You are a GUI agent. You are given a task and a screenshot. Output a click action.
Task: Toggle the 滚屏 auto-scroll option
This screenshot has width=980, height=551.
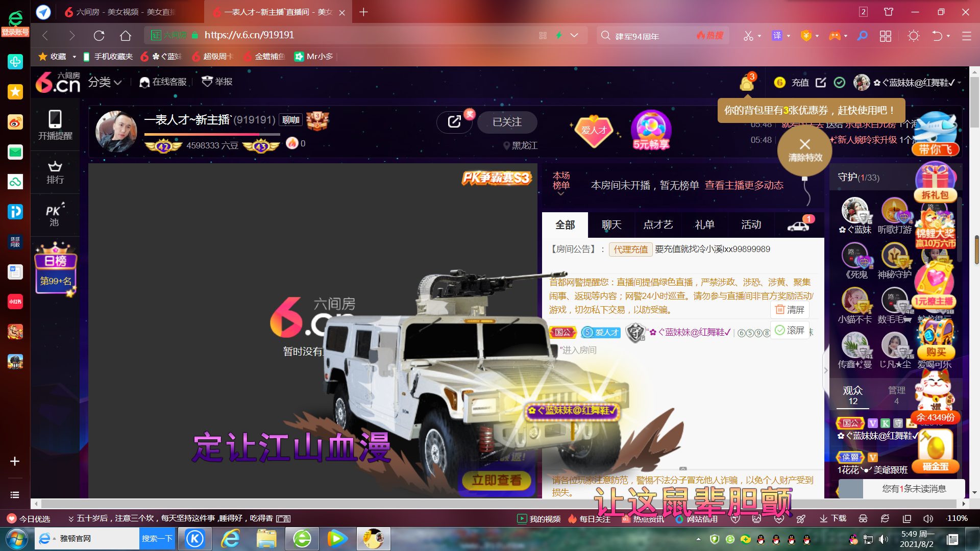pos(790,330)
